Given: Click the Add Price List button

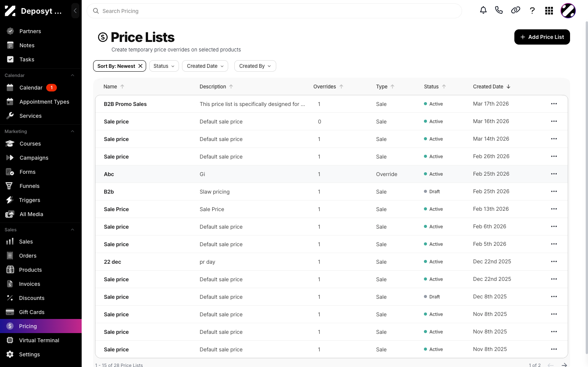Looking at the screenshot, I should (x=542, y=37).
